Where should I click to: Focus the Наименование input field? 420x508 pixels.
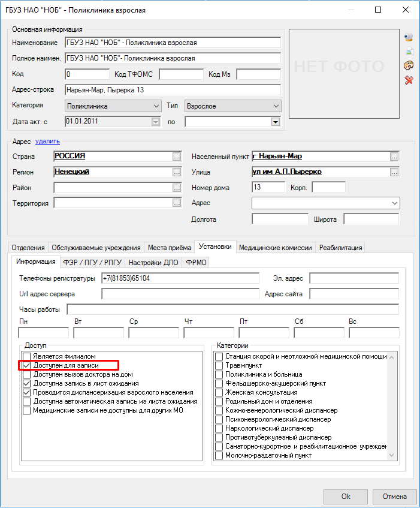coord(173,43)
